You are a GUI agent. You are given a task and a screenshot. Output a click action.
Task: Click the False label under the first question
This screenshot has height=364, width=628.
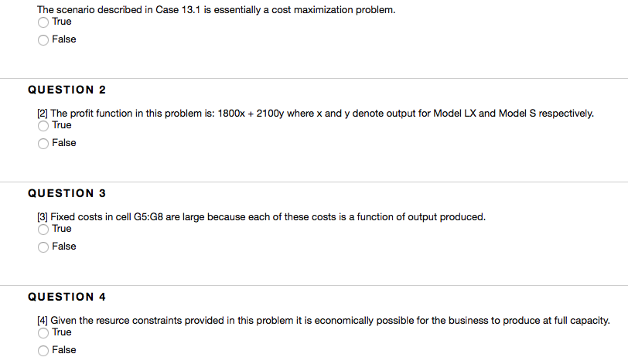pos(64,39)
